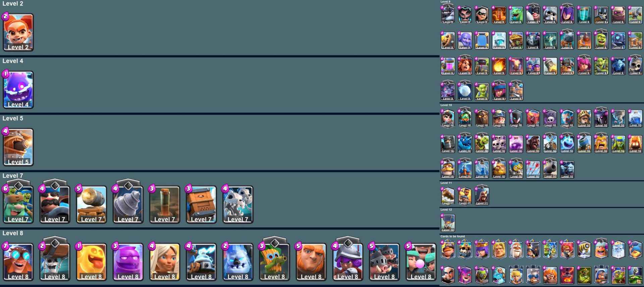The height and width of the screenshot is (287, 644).
Task: Select the Skeleton Dragons card
Action: [x=238, y=205]
